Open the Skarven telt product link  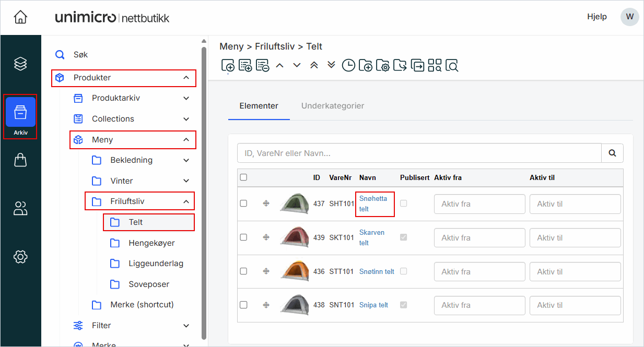(x=371, y=237)
